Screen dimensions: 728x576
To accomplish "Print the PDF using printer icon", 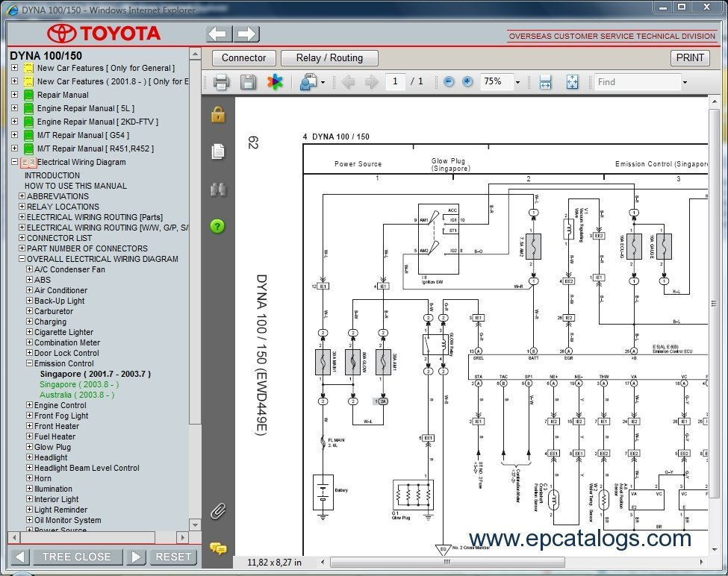I will coord(221,82).
